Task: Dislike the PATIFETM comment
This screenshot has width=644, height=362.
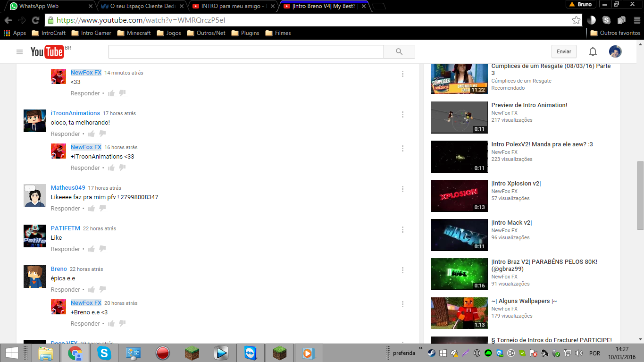Action: pos(102,249)
